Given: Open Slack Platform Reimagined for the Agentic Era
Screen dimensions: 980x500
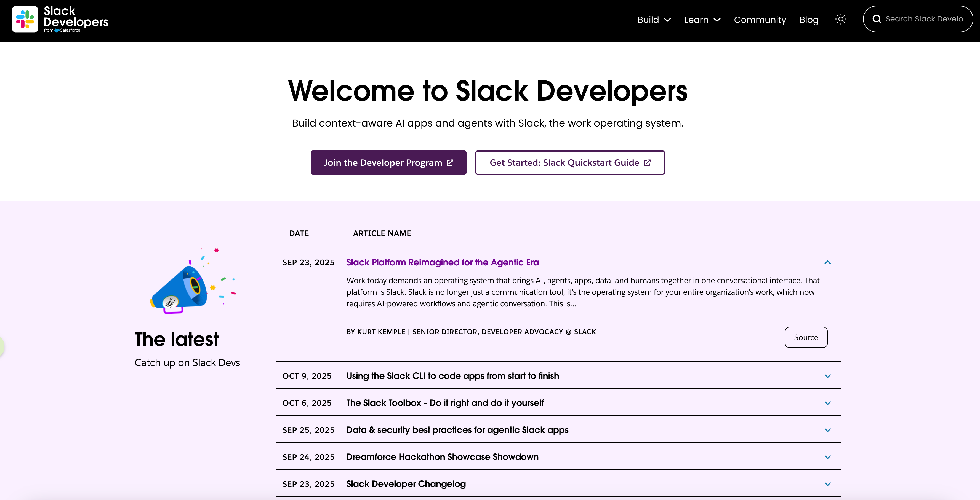Looking at the screenshot, I should (x=443, y=262).
